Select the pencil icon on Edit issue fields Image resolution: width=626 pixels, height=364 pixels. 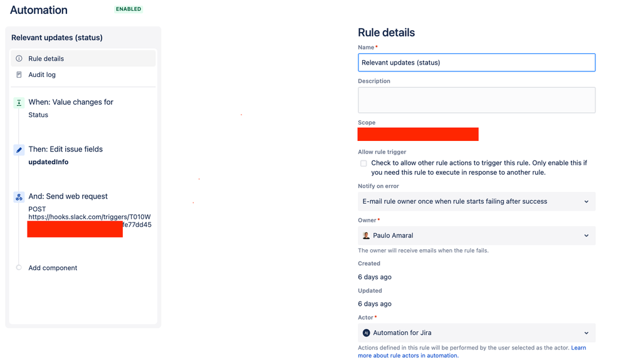[x=18, y=149]
